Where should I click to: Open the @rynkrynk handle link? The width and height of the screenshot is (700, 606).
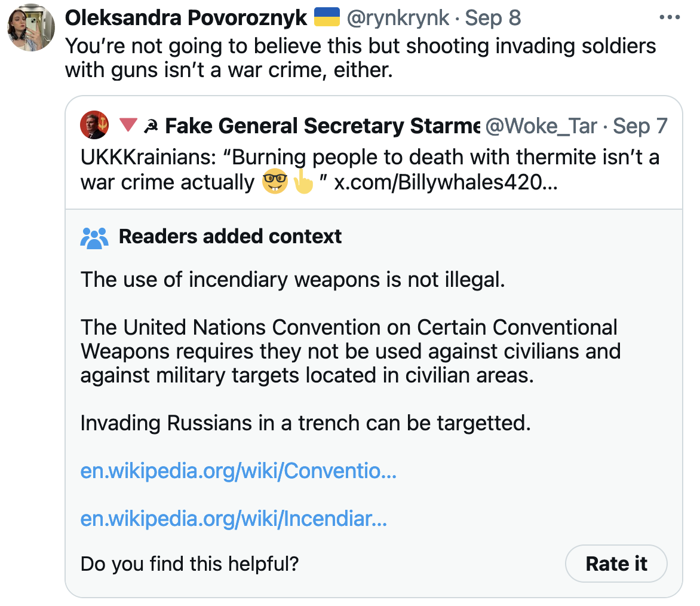click(x=397, y=18)
